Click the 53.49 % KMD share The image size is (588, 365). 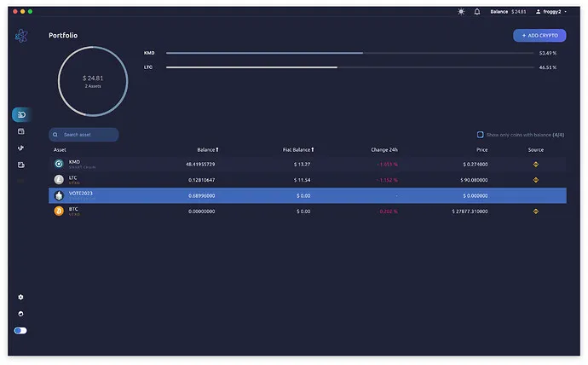click(548, 53)
